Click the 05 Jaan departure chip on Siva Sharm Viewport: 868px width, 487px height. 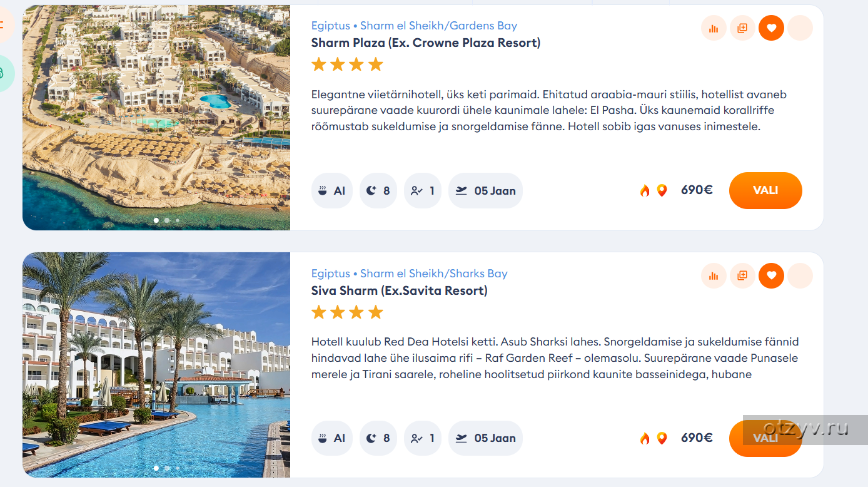click(485, 438)
